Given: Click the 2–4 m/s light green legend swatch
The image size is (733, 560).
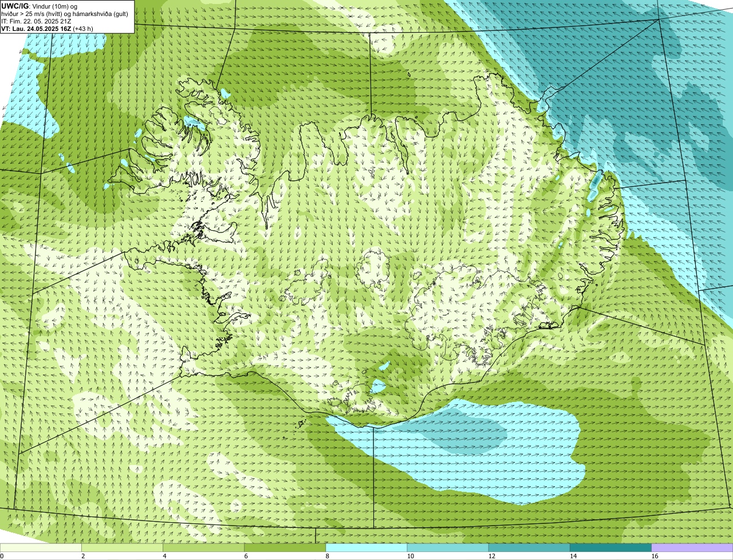Looking at the screenshot, I should coord(122,548).
